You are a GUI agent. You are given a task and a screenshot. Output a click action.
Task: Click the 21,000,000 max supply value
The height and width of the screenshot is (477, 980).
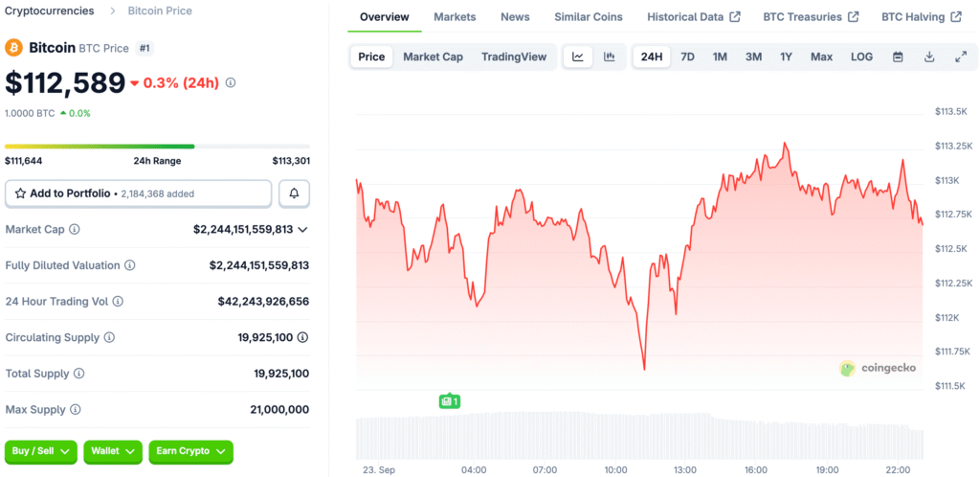pos(279,410)
